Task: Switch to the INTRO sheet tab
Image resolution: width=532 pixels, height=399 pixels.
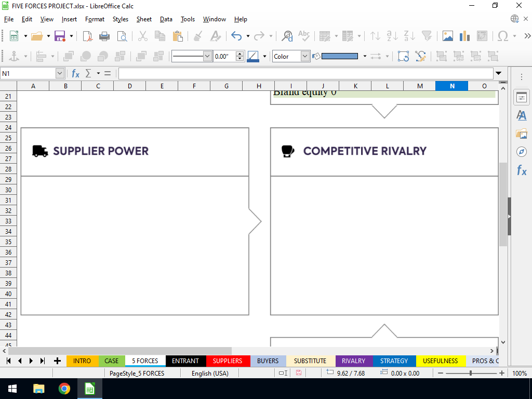Action: point(82,361)
